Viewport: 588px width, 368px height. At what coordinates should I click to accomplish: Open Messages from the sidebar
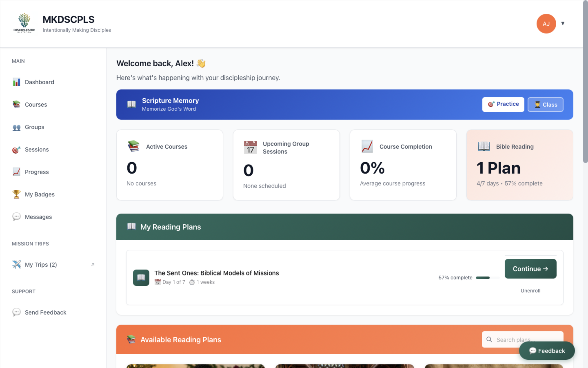38,217
